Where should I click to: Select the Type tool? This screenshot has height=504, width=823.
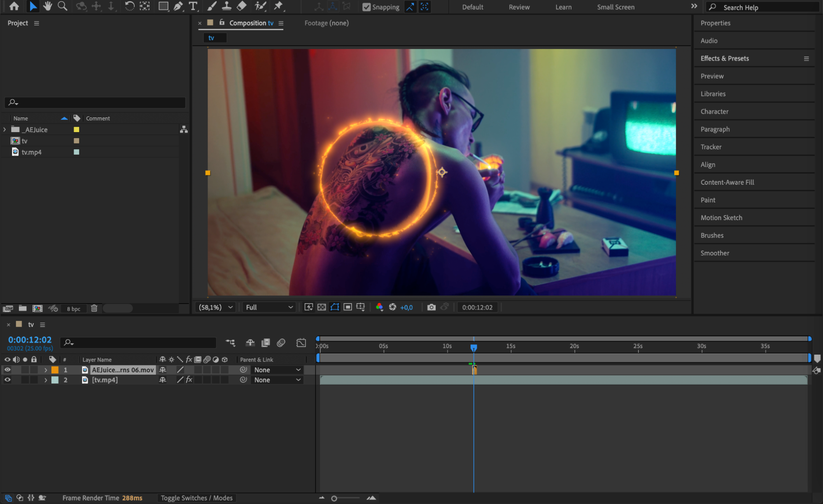coord(193,6)
